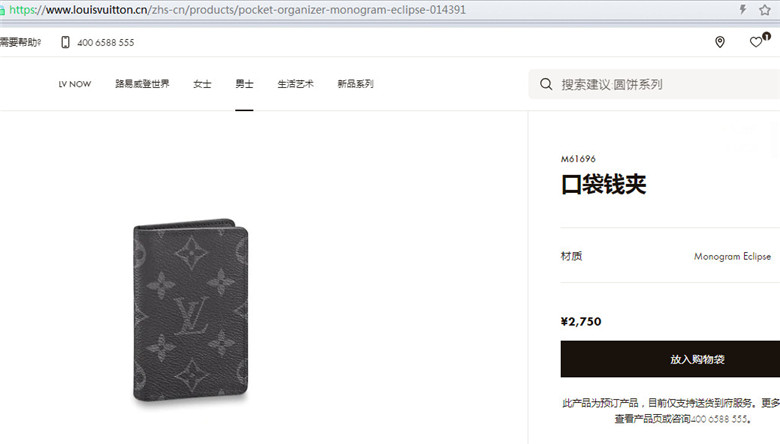The image size is (780, 444).
Task: Click the search magnifier icon
Action: (x=546, y=84)
